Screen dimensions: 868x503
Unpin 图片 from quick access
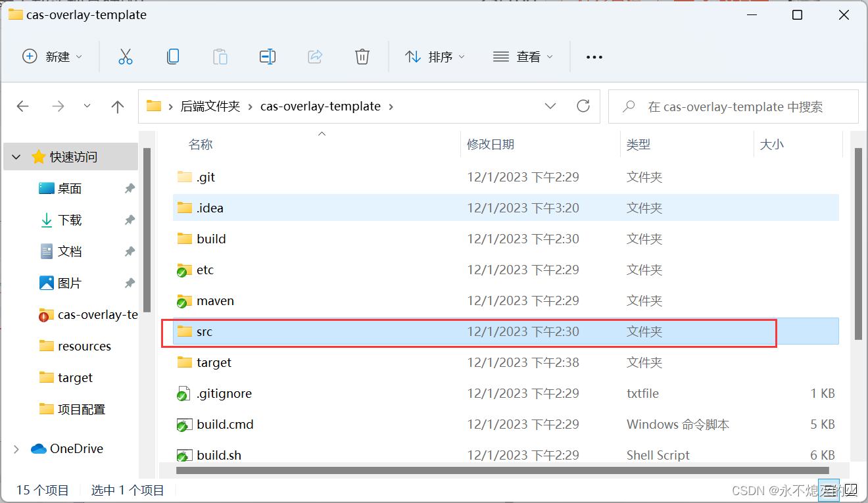click(x=130, y=283)
